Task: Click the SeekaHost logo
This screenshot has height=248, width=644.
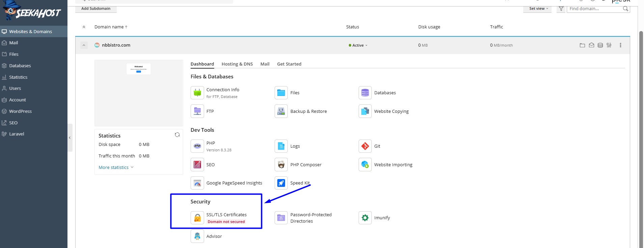Action: pyautogui.click(x=32, y=11)
